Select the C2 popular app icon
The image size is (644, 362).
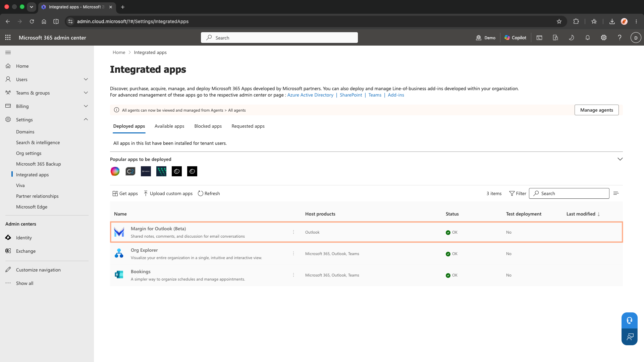[130, 171]
